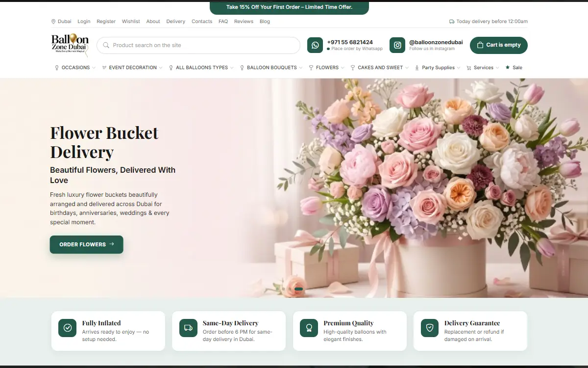Open the Cart is empty button

pos(499,45)
